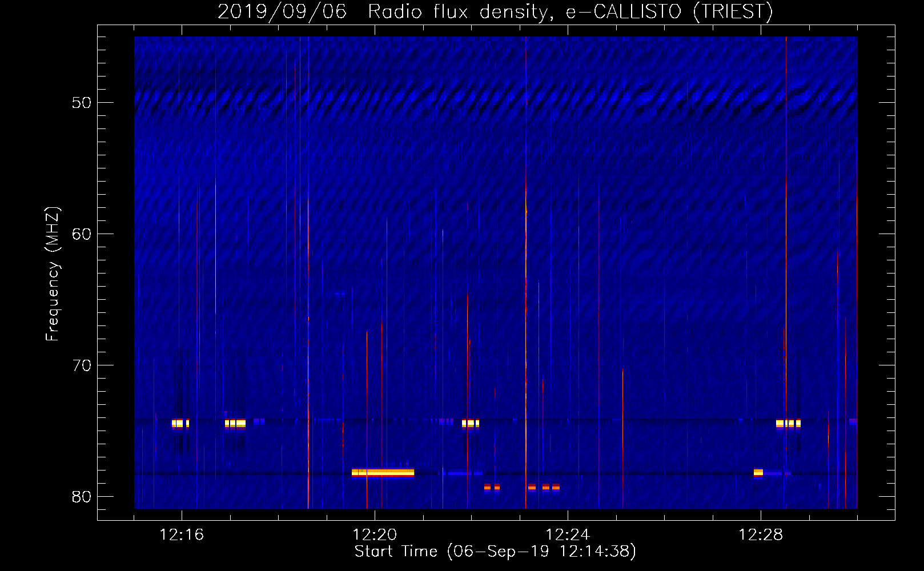Screen dimensions: 924x571
Task: Click the 80 frequency tick label
Action: (82, 497)
